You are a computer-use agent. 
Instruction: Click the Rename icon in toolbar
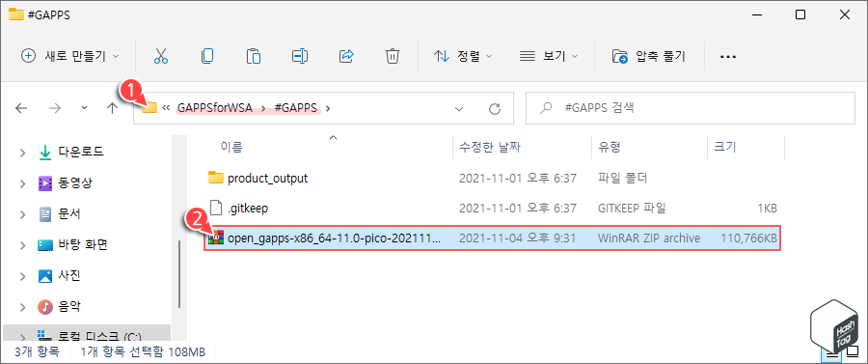(x=300, y=56)
